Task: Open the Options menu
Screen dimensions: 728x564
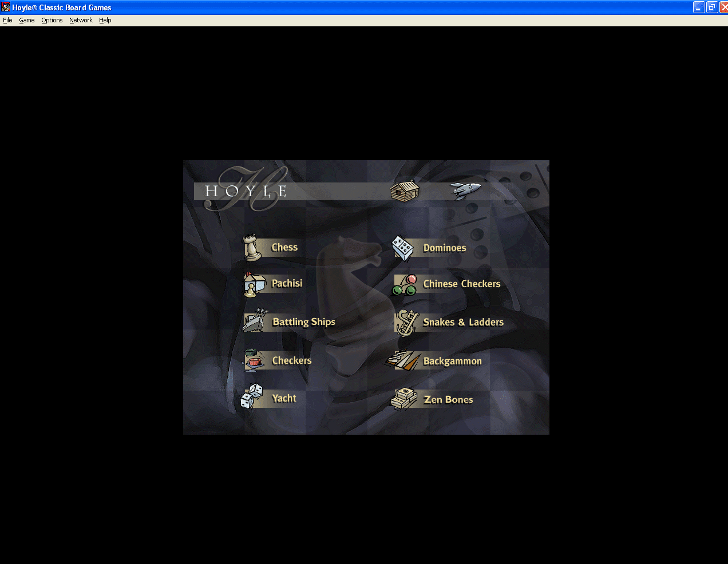Action: tap(52, 20)
